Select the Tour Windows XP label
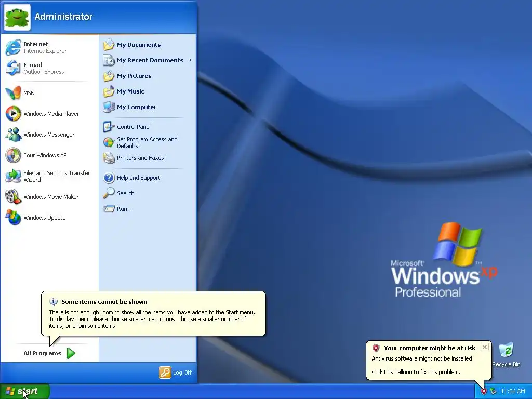Image resolution: width=532 pixels, height=399 pixels. 45,155
